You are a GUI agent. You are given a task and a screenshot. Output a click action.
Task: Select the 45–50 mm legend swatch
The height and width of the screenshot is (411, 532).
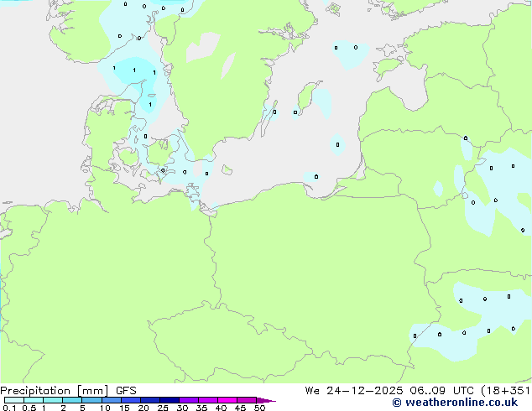[x=247, y=400]
